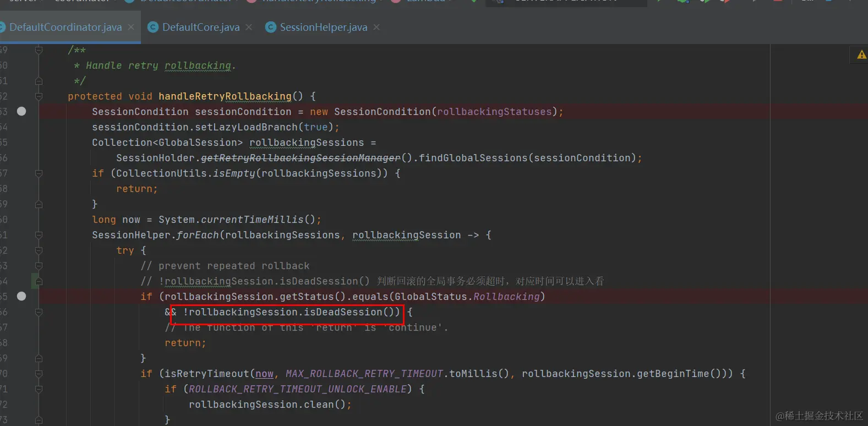Click getBeginTime() in the isRetryTimeout call
This screenshot has height=426, width=868.
(x=677, y=374)
